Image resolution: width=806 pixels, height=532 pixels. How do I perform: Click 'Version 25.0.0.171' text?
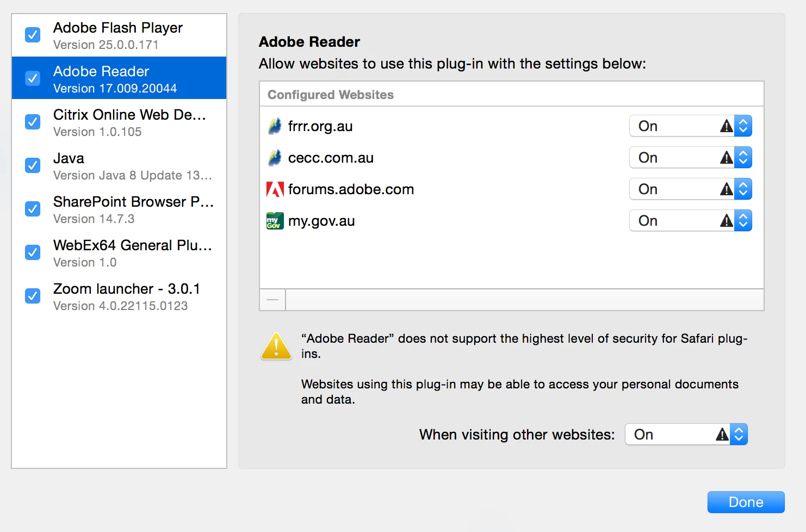(x=106, y=45)
